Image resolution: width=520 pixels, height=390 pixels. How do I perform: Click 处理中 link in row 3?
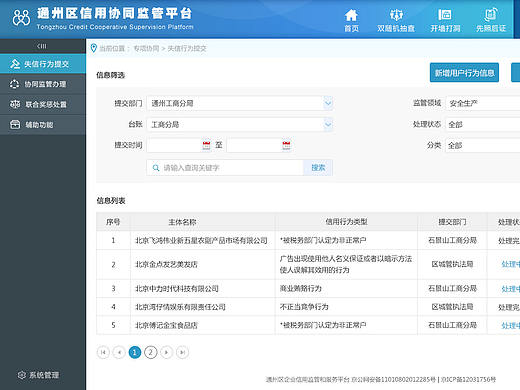click(511, 289)
